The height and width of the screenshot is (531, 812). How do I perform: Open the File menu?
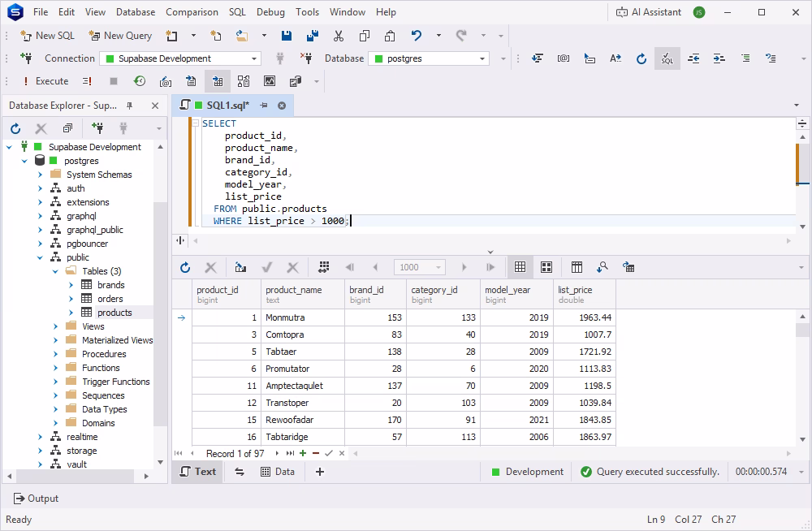41,12
